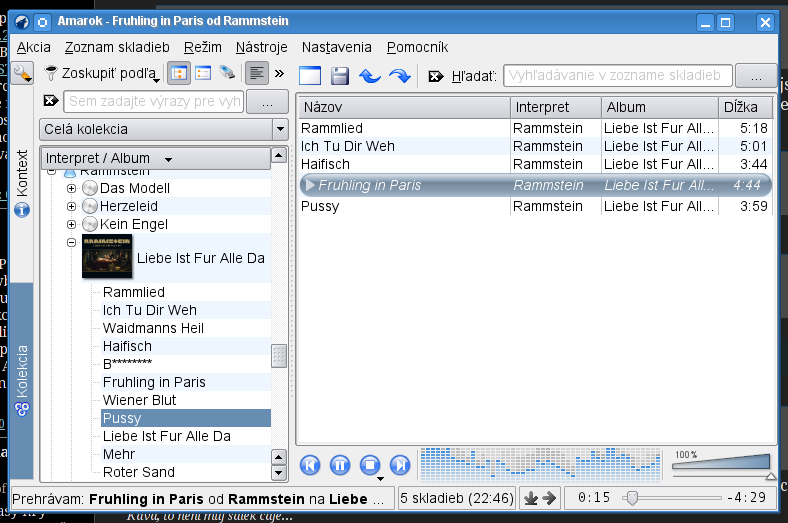This screenshot has width=788, height=523.
Task: Click the pause button
Action: 340,465
